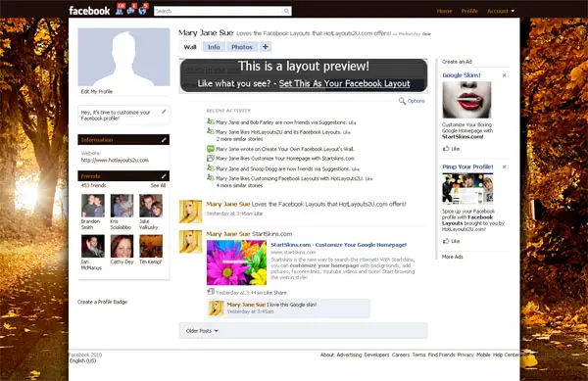Screen dimensions: 588x381
Task: Click the Developers footer link
Action: pos(376,355)
